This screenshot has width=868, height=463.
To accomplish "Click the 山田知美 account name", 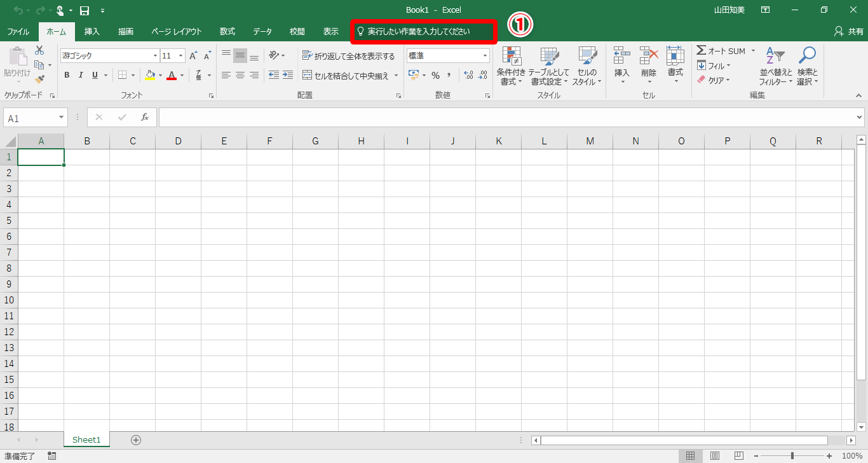I will [729, 10].
